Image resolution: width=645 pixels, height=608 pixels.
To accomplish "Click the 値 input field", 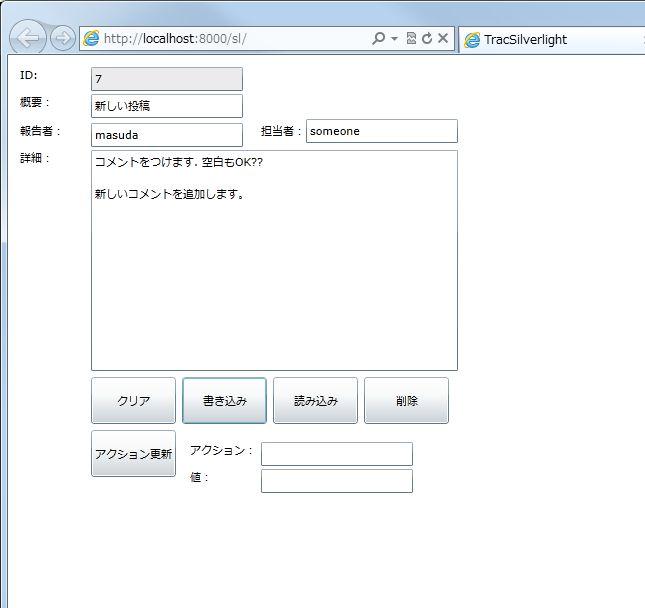I will (336, 481).
